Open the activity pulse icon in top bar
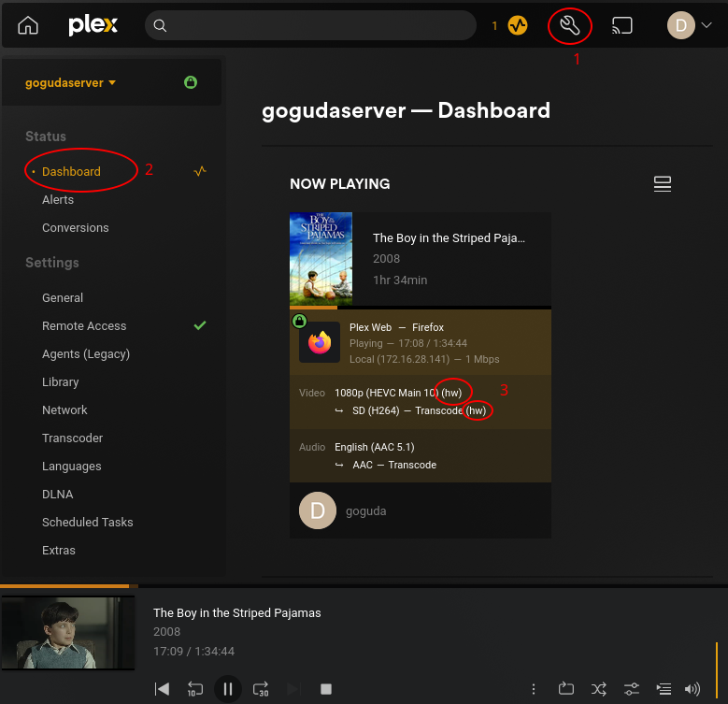Screen dimensions: 728x704 (518, 25)
